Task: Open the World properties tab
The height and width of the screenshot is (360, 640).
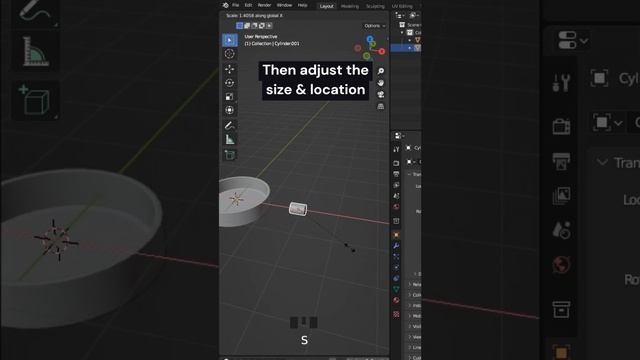Action: pos(396,207)
